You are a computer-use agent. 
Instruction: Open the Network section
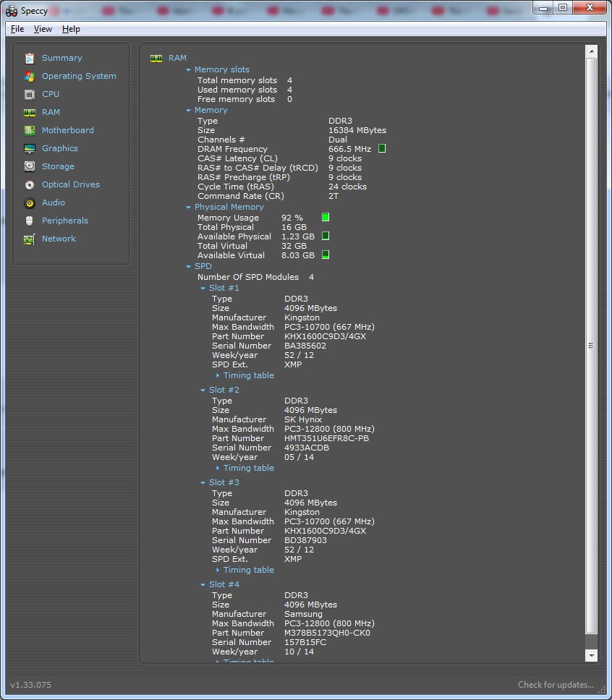tap(59, 239)
